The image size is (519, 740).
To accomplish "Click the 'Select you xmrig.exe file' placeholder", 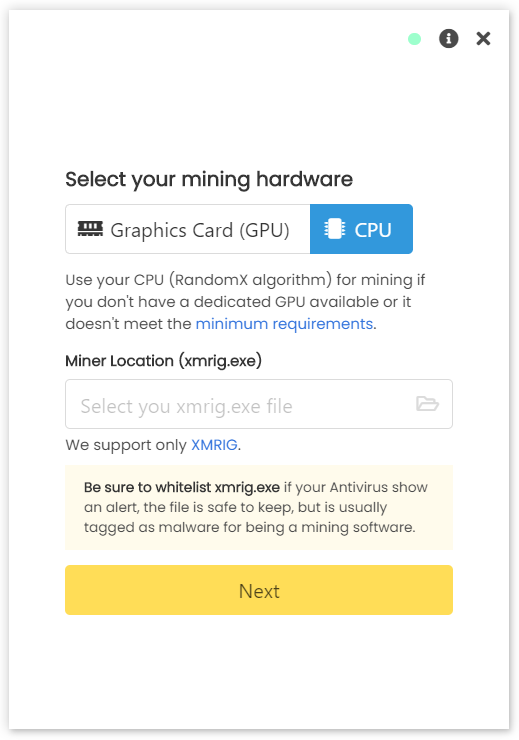I will pos(186,406).
